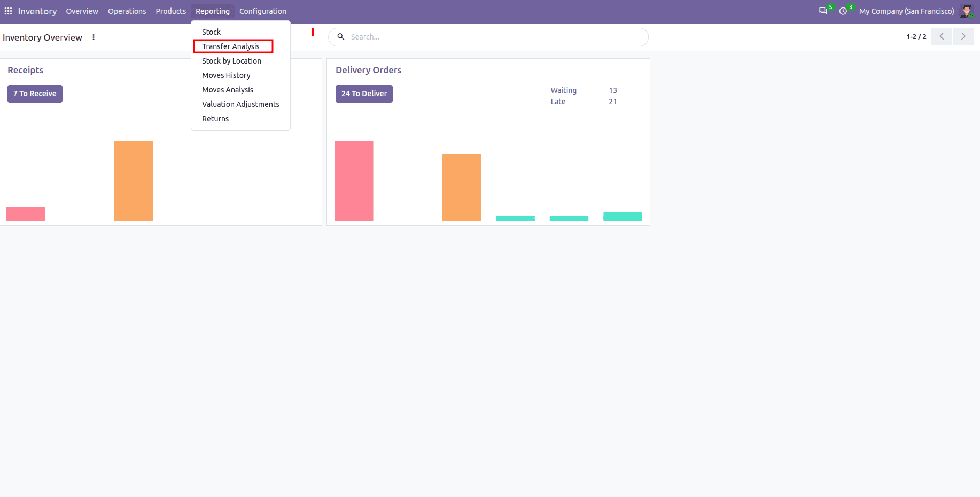
Task: Open the Overview menu
Action: tap(82, 11)
